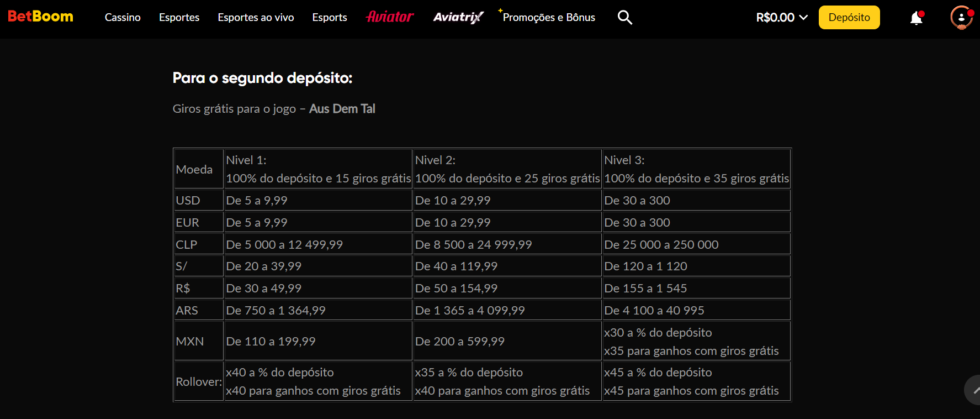
Task: Click 'De 20 a 39,99' cell
Action: click(319, 266)
